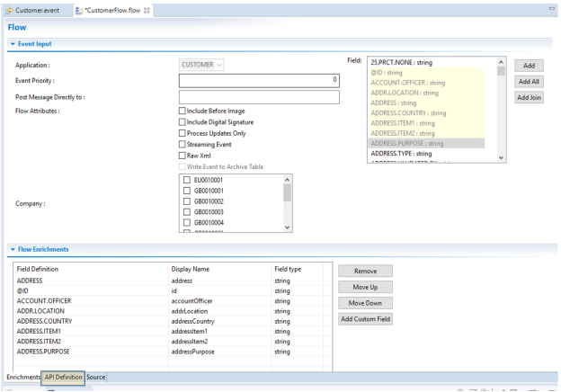
Task: Close the CustomerFlow.flow editor tab
Action: click(x=148, y=9)
